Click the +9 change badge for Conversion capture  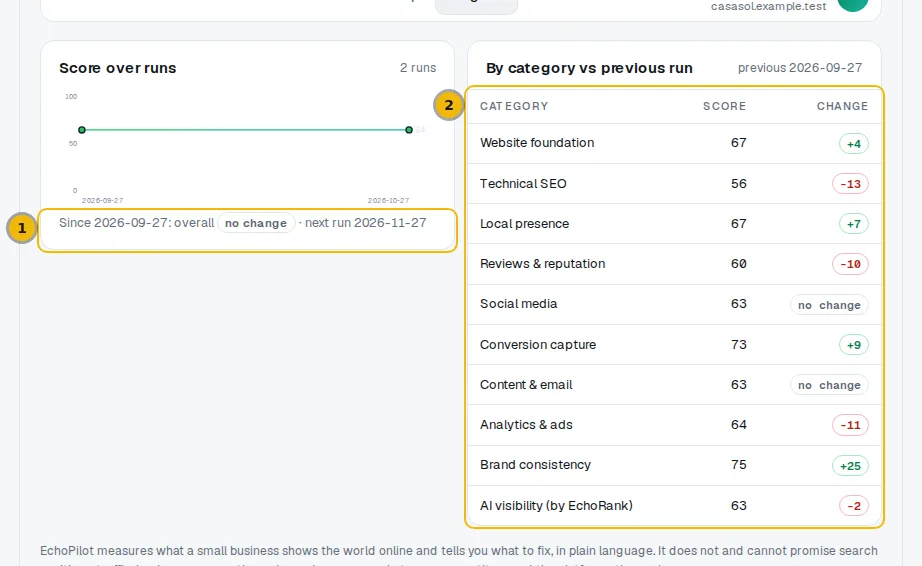(x=854, y=345)
